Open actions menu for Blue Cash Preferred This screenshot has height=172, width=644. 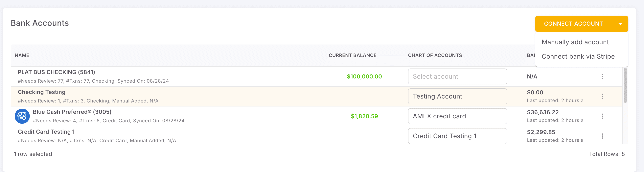click(603, 116)
